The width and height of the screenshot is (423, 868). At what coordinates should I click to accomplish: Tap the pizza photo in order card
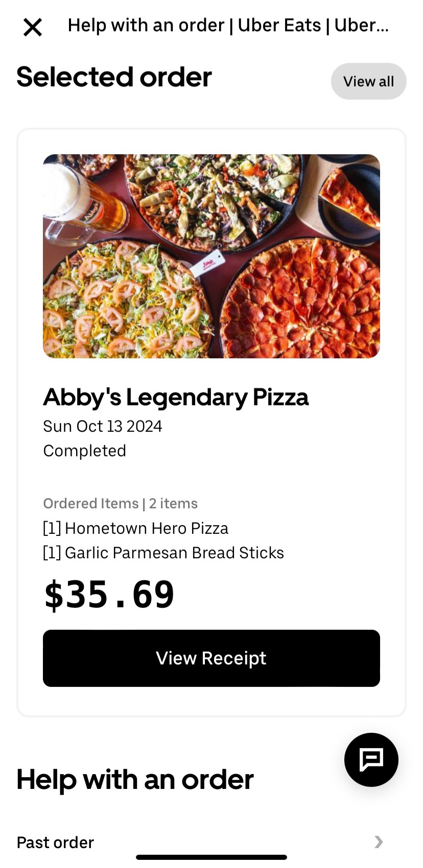coord(211,256)
